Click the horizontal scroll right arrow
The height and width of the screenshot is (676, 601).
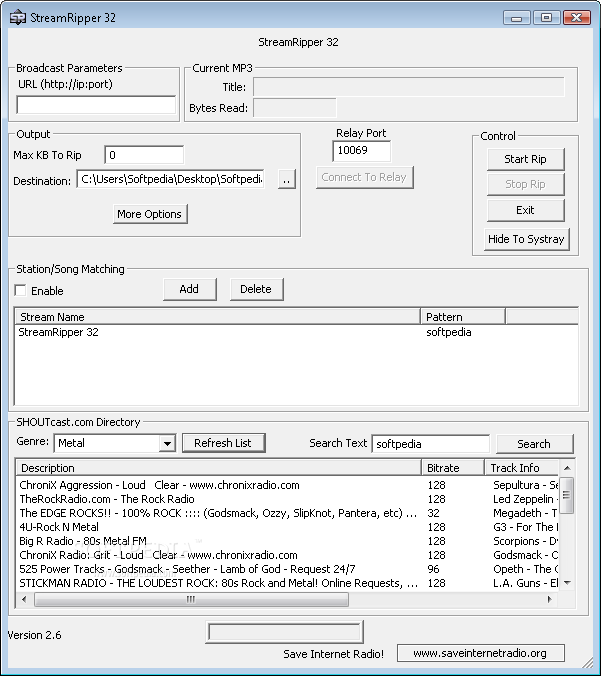click(x=549, y=599)
